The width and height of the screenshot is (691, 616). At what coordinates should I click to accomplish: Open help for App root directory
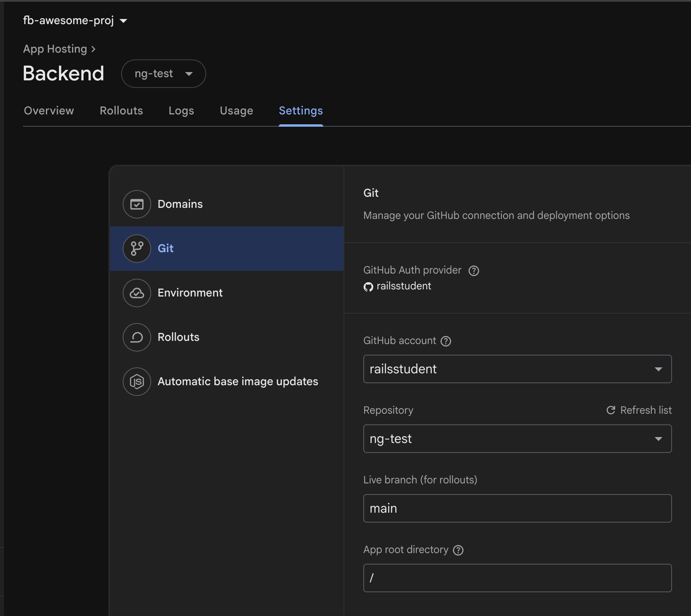[458, 550]
